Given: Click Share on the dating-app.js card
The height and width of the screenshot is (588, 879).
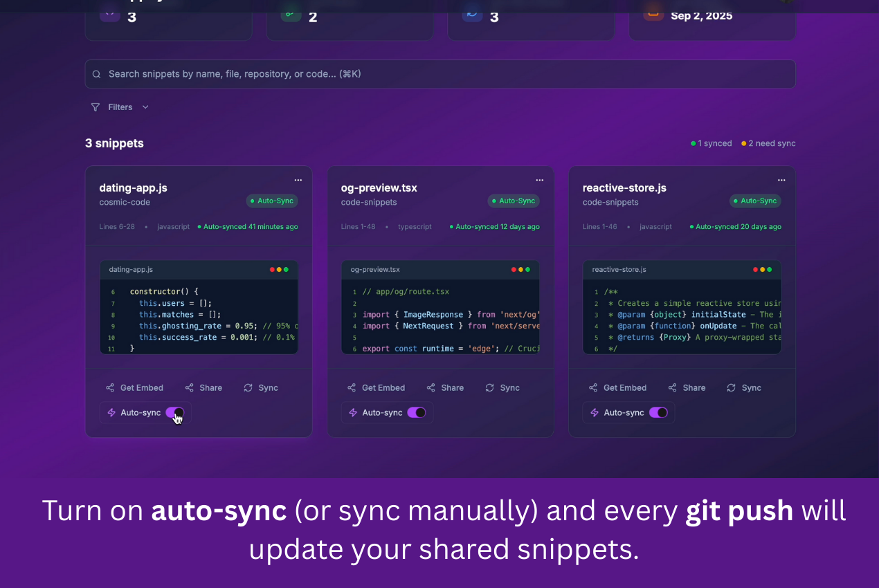Looking at the screenshot, I should click(x=210, y=388).
